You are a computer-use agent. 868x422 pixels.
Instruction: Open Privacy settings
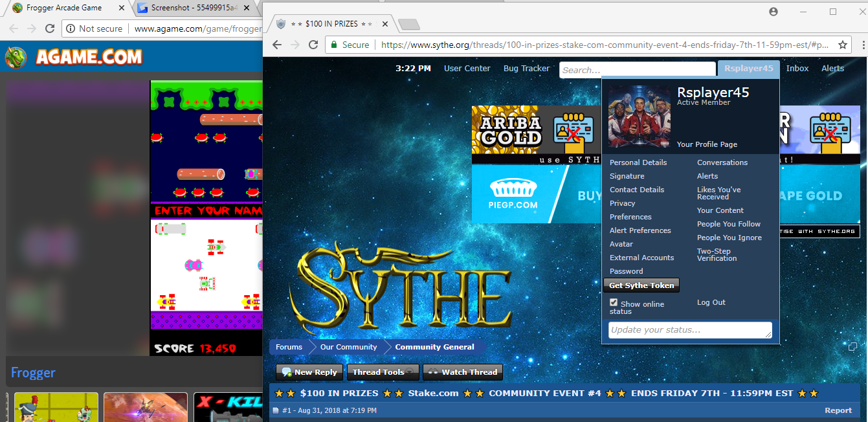(x=623, y=203)
